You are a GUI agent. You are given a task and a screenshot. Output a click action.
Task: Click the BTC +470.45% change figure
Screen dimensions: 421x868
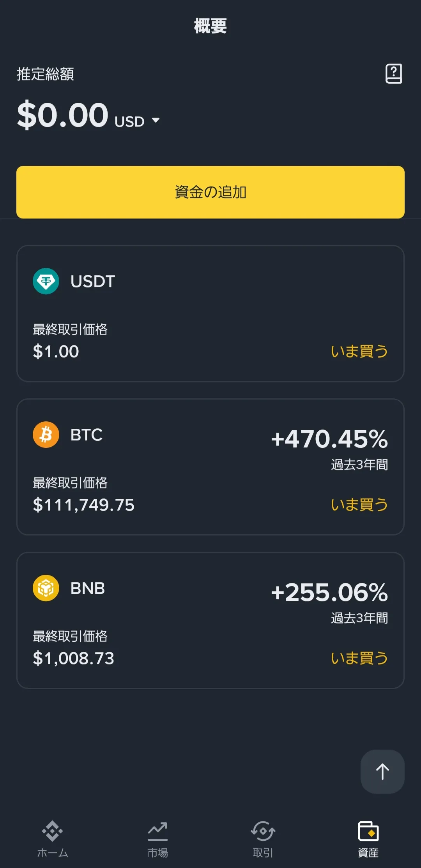(329, 439)
